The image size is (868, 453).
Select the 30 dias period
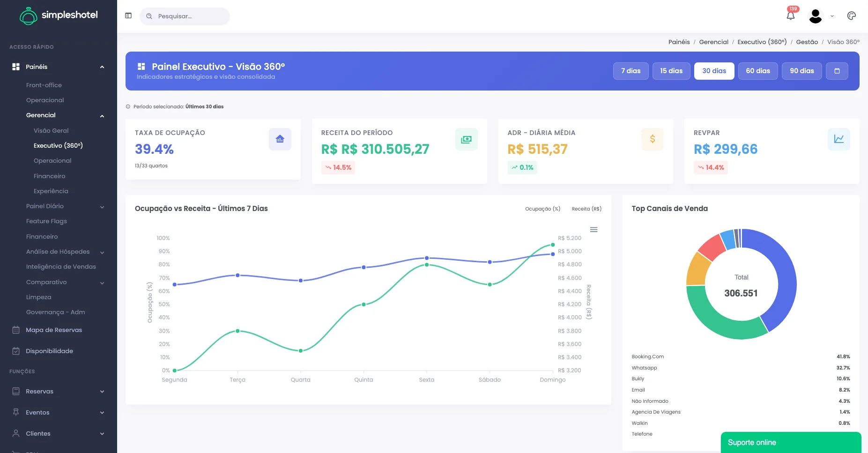pos(714,71)
